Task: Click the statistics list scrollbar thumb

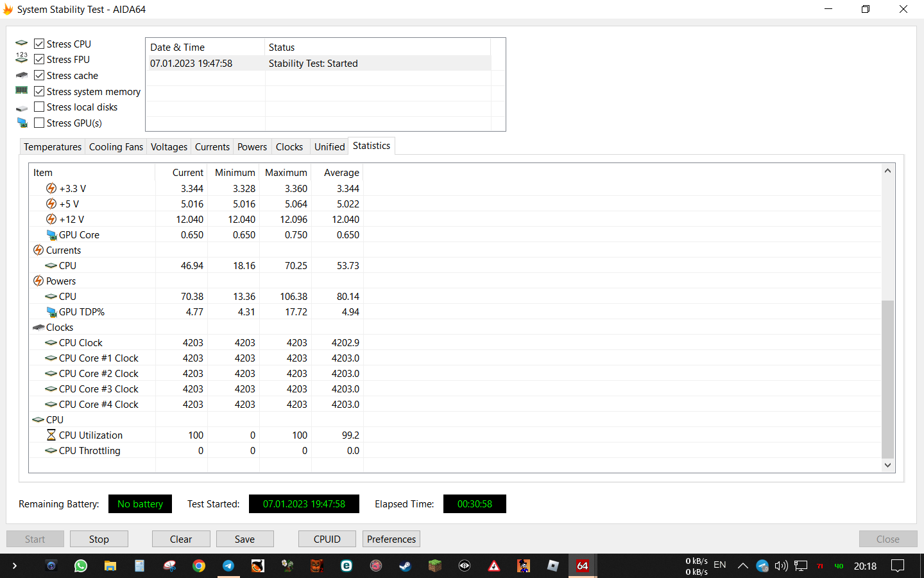Action: click(x=887, y=379)
